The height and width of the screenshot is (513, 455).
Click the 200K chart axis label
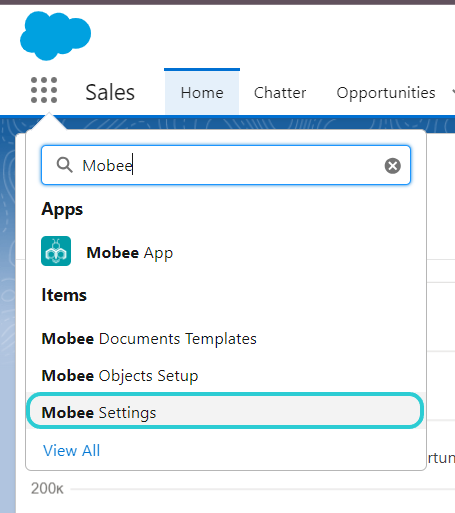click(x=47, y=489)
